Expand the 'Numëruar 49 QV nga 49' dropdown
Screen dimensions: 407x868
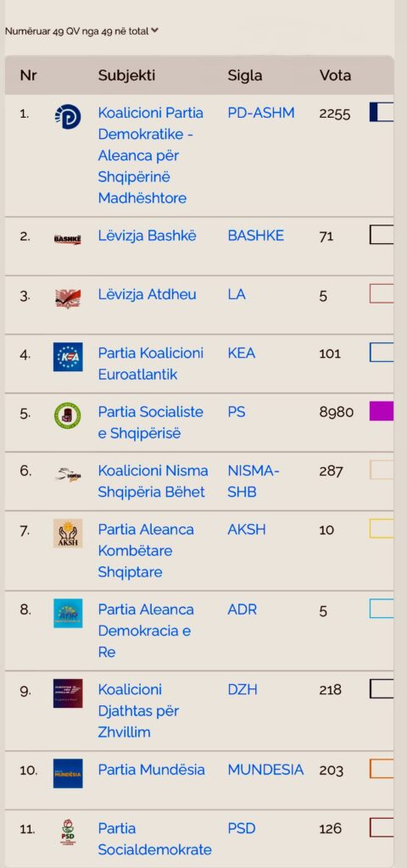pos(81,31)
